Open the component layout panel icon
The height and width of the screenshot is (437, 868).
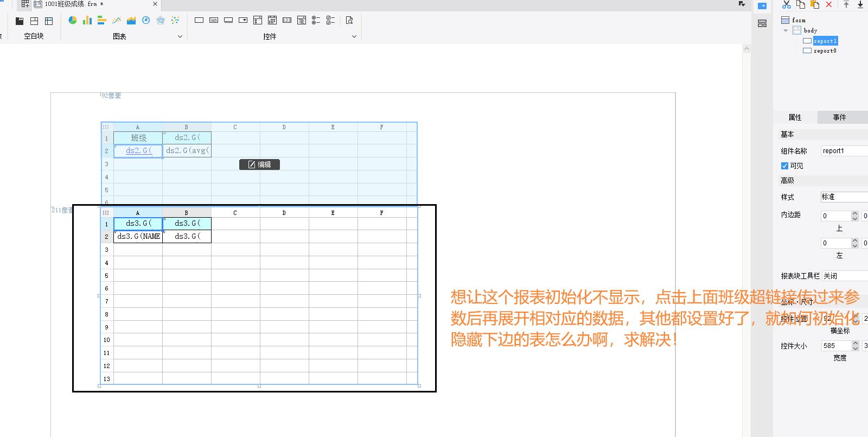pos(762,23)
